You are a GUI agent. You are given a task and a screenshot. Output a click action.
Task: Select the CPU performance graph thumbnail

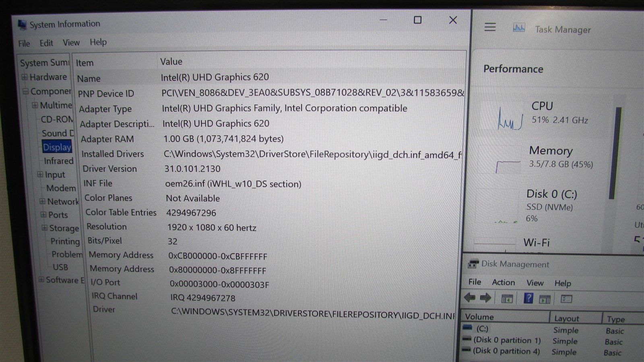pyautogui.click(x=502, y=116)
